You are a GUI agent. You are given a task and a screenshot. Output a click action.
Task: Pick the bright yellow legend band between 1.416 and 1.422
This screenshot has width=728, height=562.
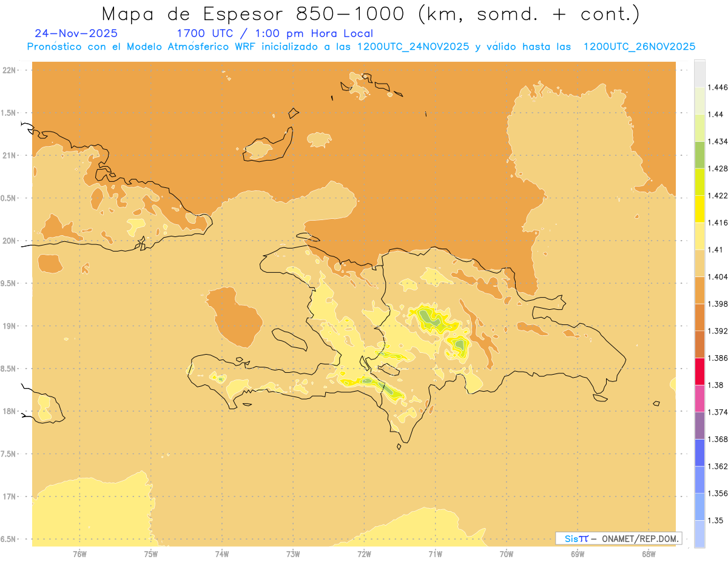[x=699, y=209]
